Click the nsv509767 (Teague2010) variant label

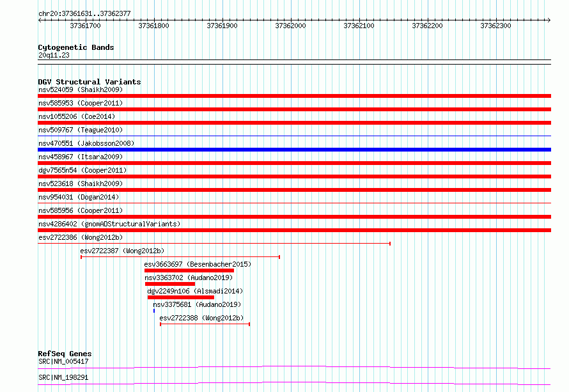pyautogui.click(x=81, y=130)
